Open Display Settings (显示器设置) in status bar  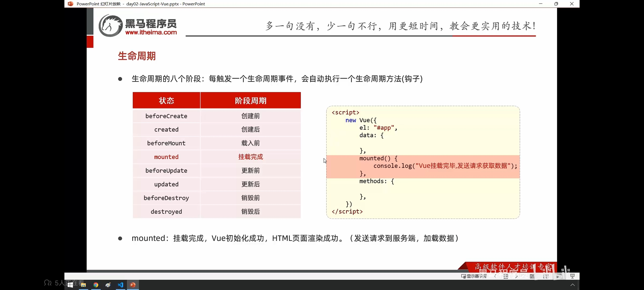(474, 276)
